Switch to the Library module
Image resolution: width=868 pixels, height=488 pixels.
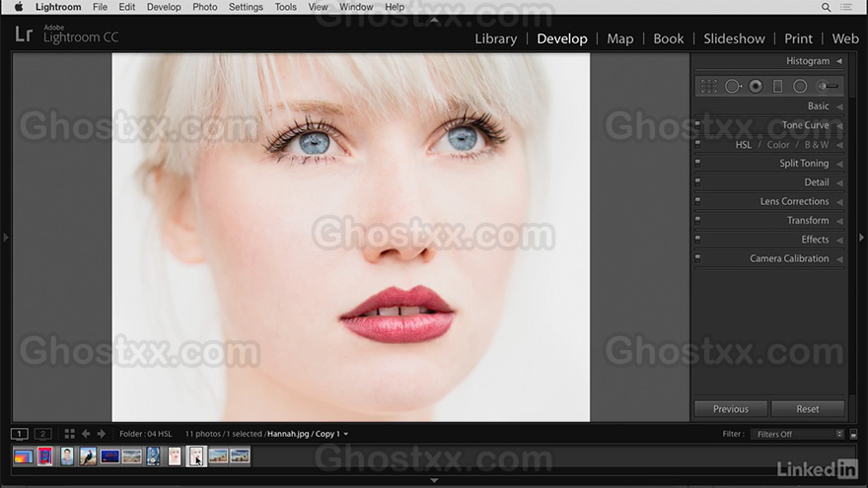pyautogui.click(x=496, y=38)
